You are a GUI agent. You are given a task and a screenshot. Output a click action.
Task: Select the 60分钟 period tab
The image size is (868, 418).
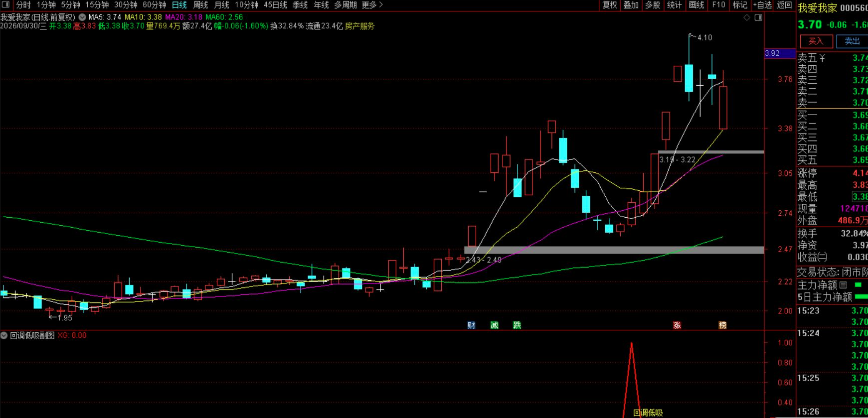pos(155,5)
